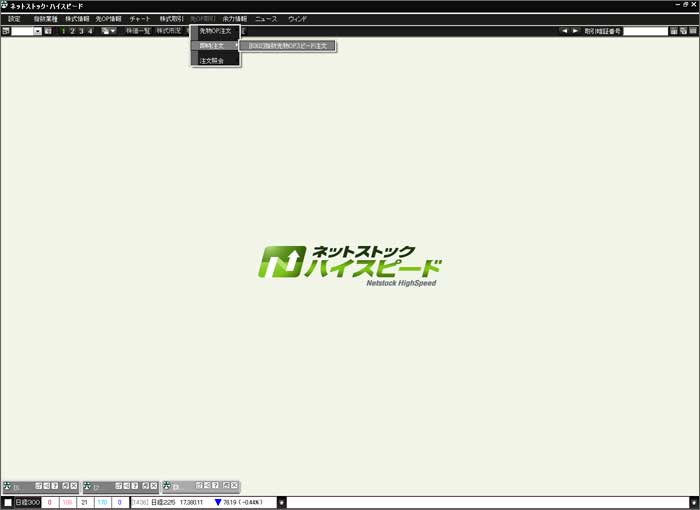The image size is (700, 510).
Task: Restore the leftmost minimized window
Action: tap(65, 486)
